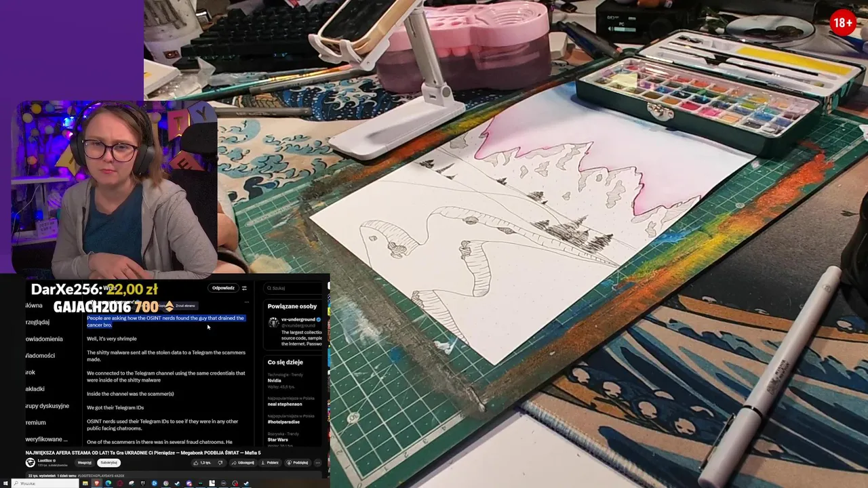The image size is (868, 488).
Task: Click the 'Well, it's very shrimple' line
Action: [112, 339]
